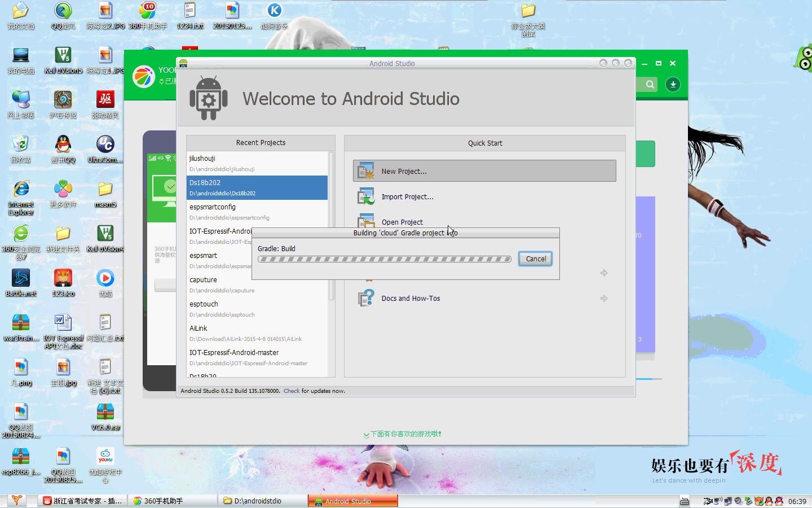The width and height of the screenshot is (812, 508).
Task: Cancel the Gradle build
Action: pos(535,259)
